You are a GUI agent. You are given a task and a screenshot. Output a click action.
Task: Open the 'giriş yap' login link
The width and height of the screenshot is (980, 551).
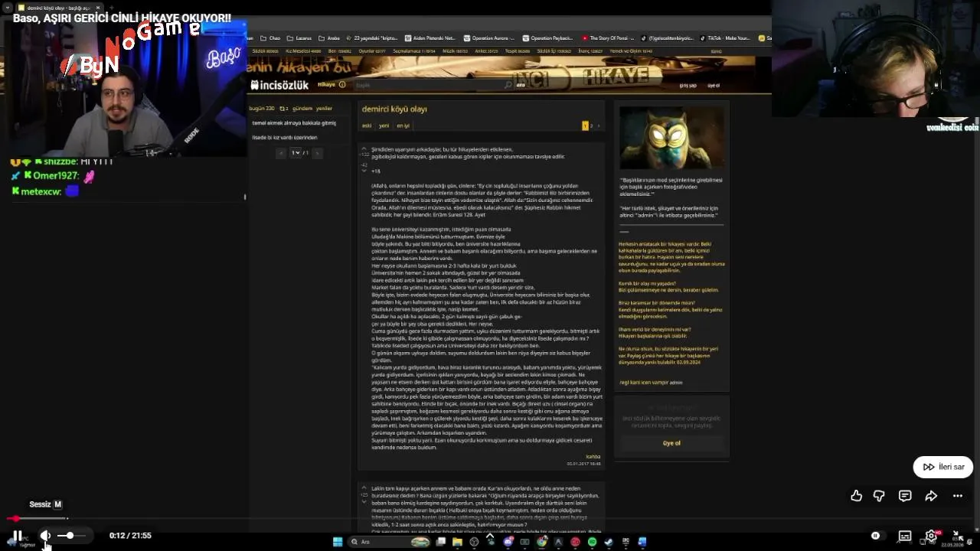[688, 86]
